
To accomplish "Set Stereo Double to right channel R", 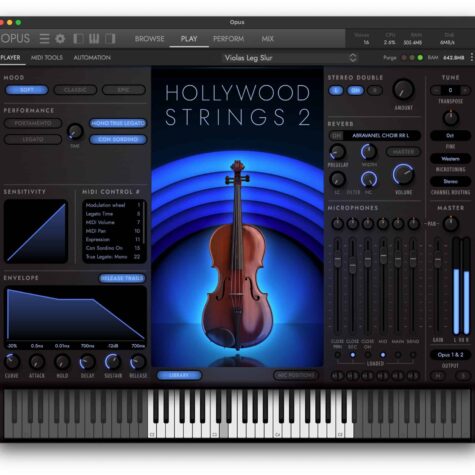I will click(x=375, y=90).
